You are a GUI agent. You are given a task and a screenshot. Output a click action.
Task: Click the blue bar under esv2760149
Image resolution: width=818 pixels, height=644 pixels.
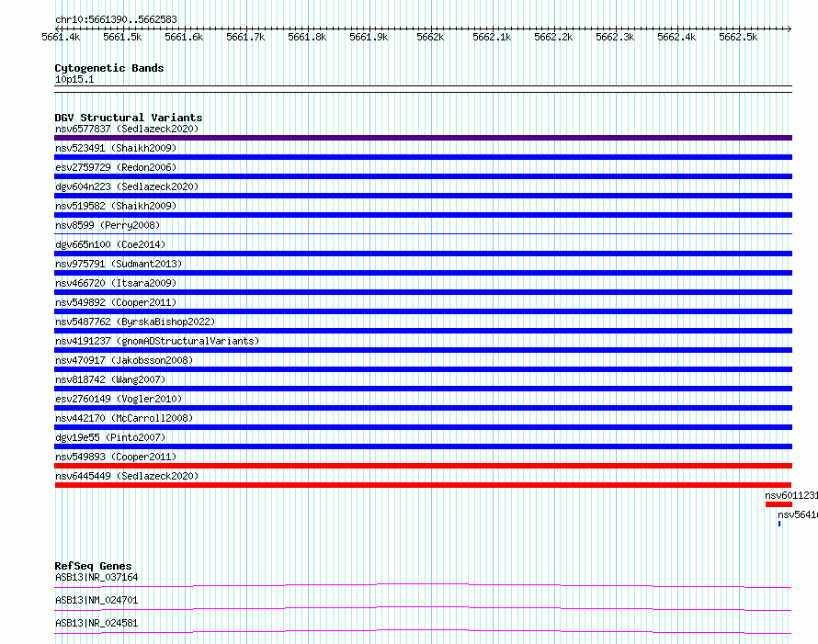pos(423,408)
